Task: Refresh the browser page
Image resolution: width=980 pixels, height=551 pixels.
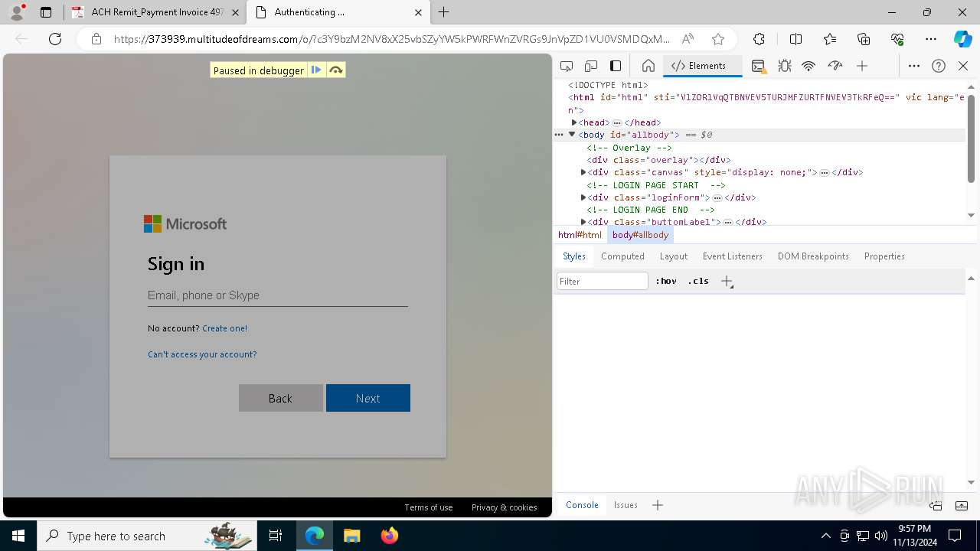Action: tap(55, 39)
